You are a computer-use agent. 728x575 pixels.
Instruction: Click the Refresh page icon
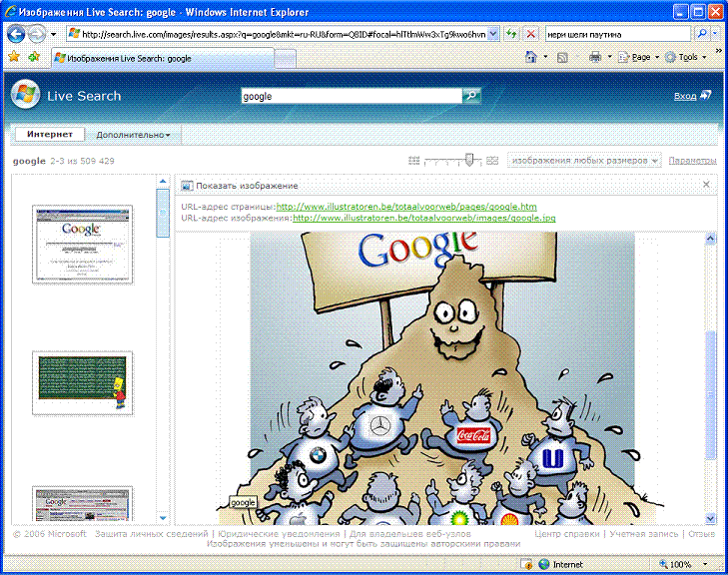click(x=511, y=34)
